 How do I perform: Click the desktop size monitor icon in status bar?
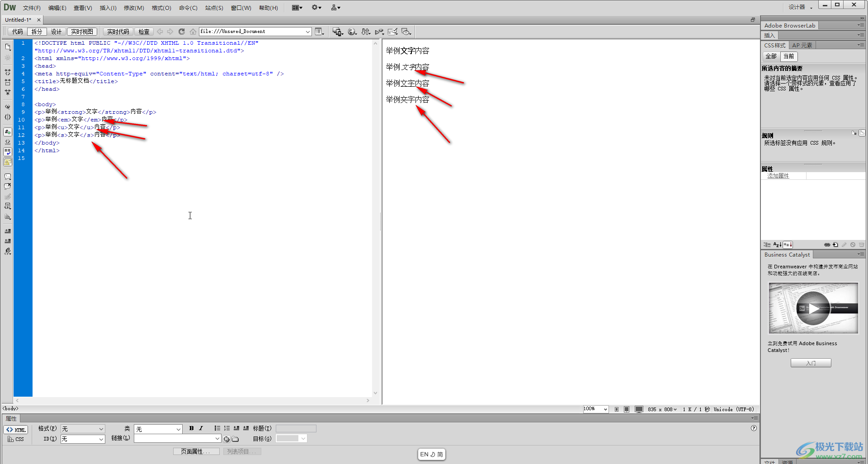638,409
